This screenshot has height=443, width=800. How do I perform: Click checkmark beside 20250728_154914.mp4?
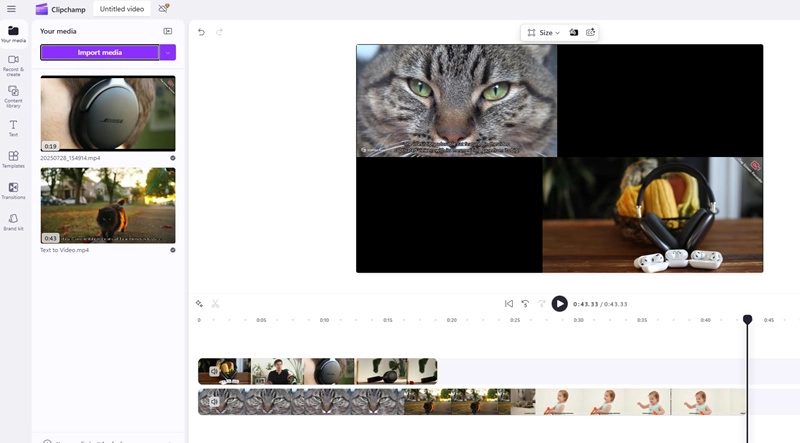(172, 158)
